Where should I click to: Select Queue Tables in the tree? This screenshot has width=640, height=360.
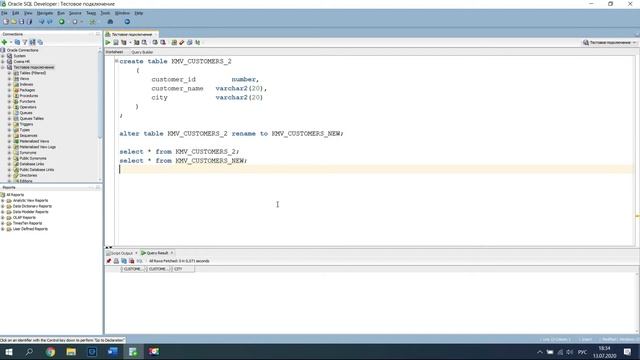tap(32, 118)
